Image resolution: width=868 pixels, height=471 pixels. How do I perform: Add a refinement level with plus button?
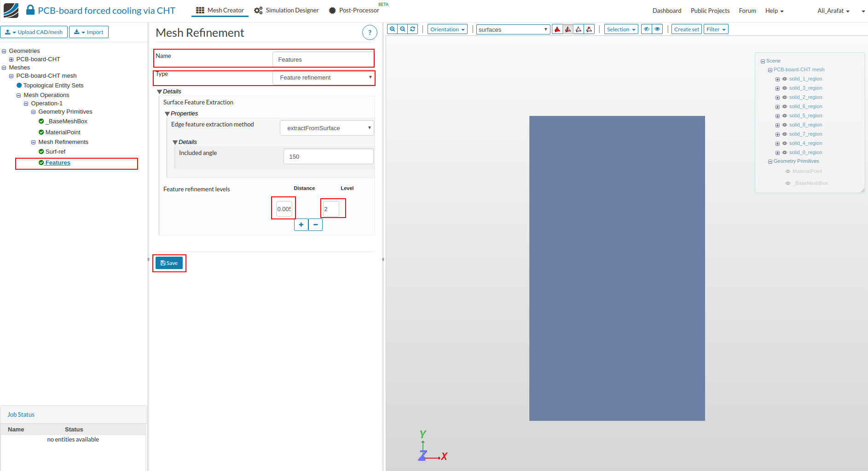coord(301,224)
